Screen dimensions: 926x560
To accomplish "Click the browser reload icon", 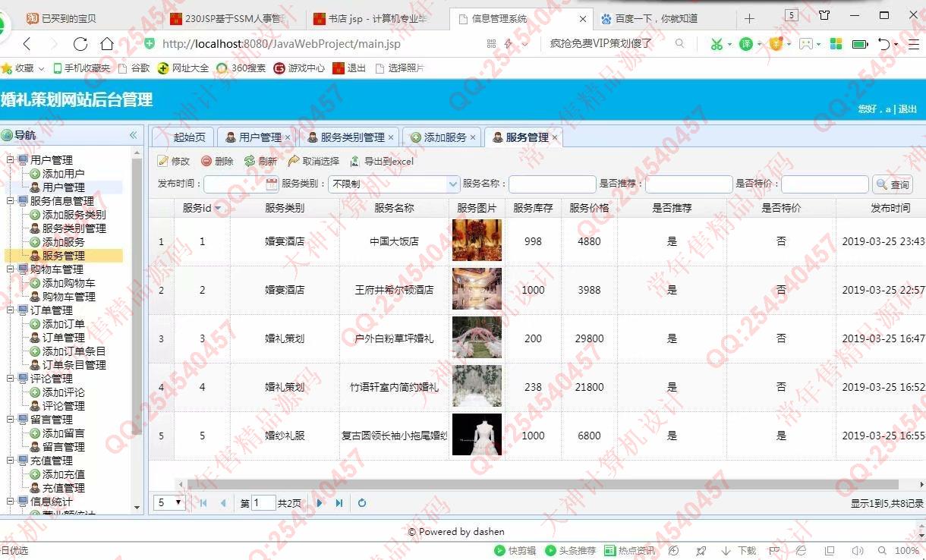I will 80,44.
